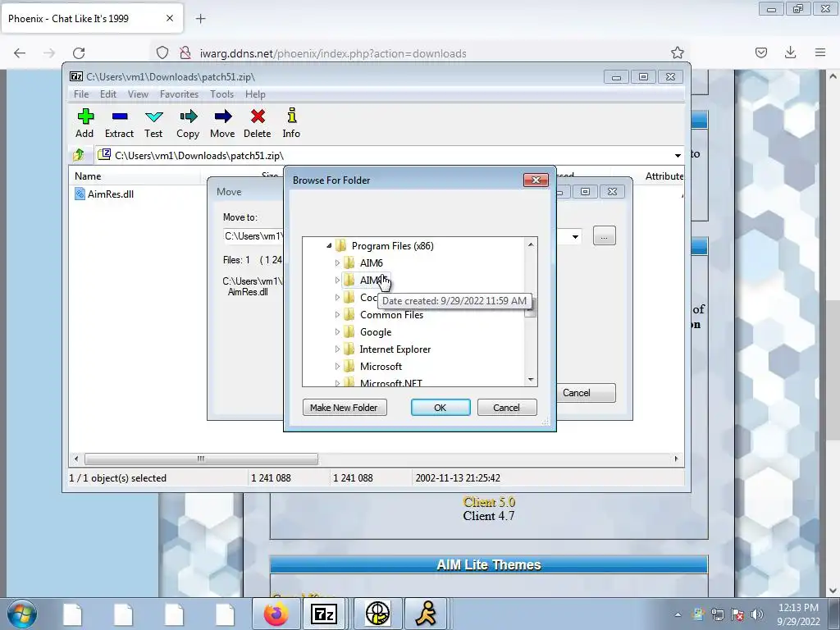Expand the AIM6 folder node
This screenshot has height=630, width=840.
point(337,263)
